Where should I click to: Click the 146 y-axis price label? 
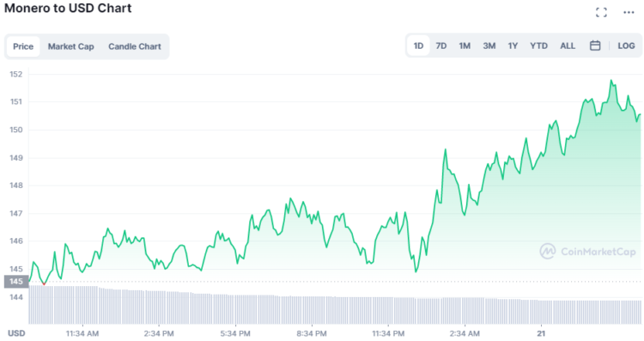[x=16, y=241]
